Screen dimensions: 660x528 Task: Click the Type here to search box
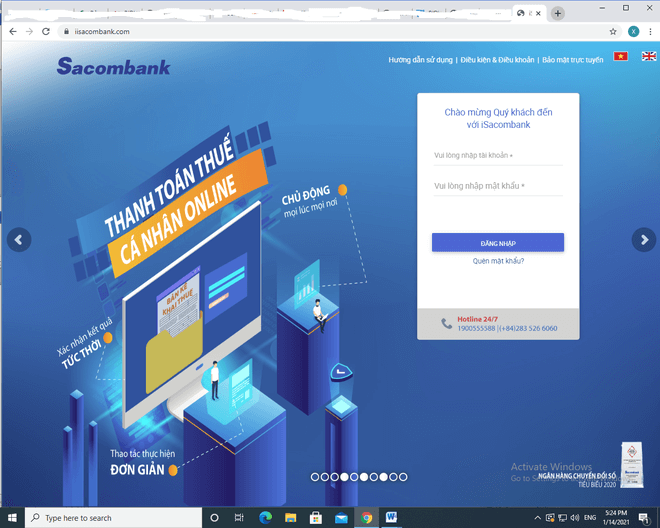click(x=114, y=517)
